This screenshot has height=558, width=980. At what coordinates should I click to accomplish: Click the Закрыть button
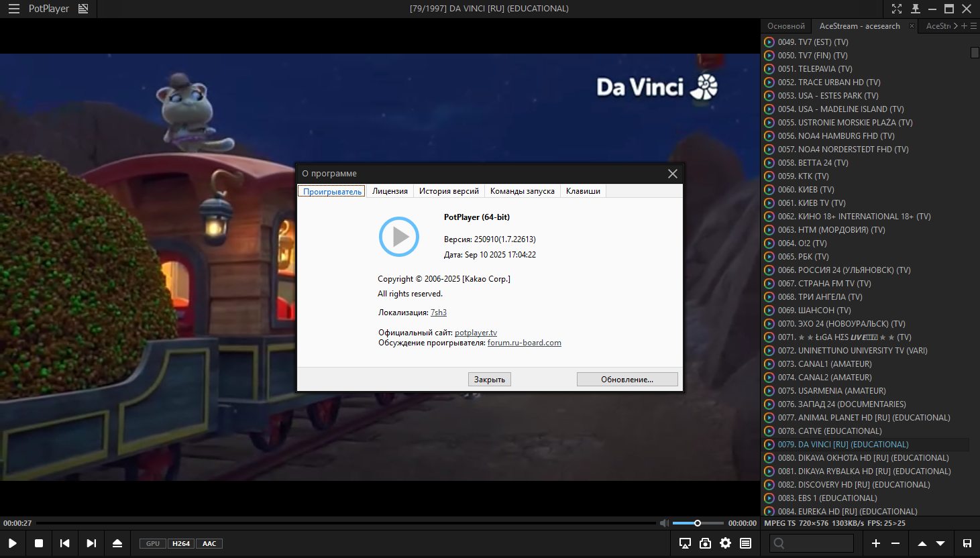coord(490,380)
